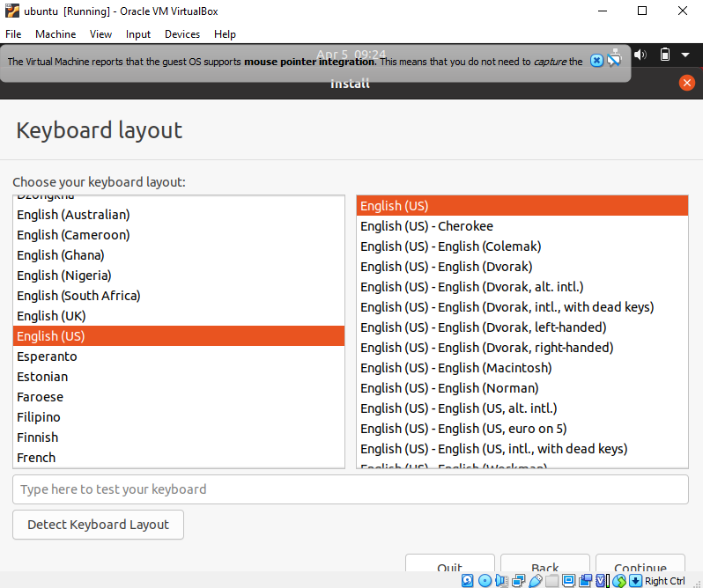703x588 pixels.
Task: Select English (Australian) in the layout list
Action: click(179, 215)
